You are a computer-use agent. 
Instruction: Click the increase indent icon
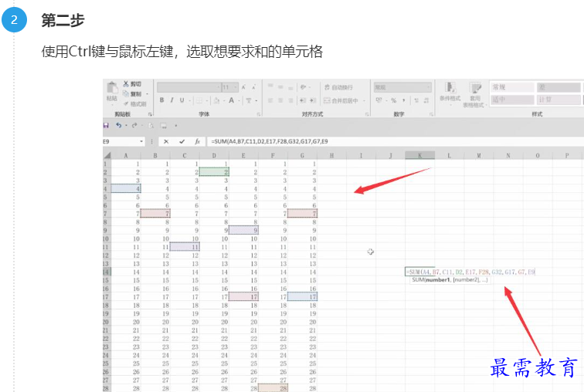click(x=313, y=100)
